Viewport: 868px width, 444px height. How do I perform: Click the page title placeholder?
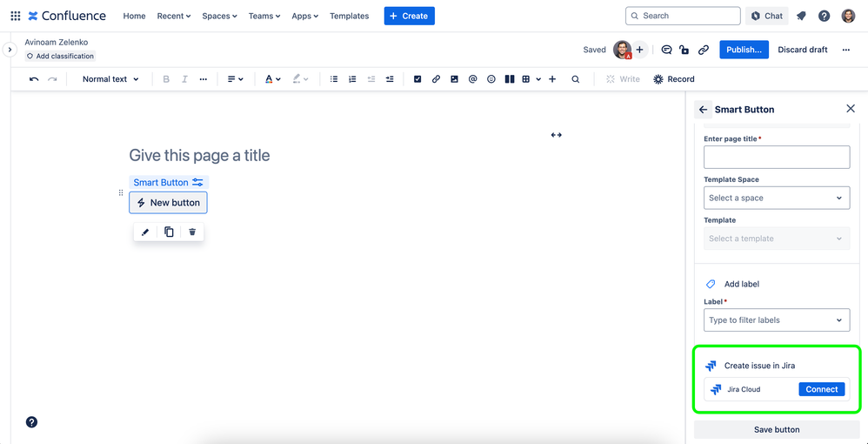click(x=199, y=155)
